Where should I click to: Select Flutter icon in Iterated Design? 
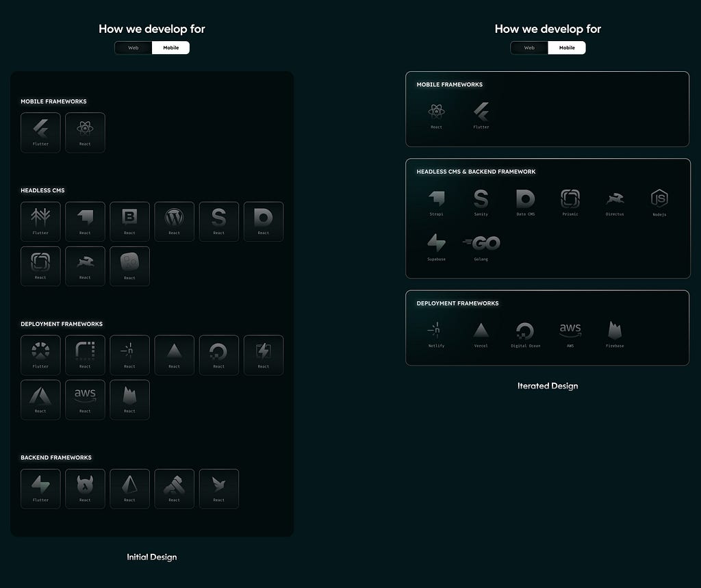pos(481,112)
